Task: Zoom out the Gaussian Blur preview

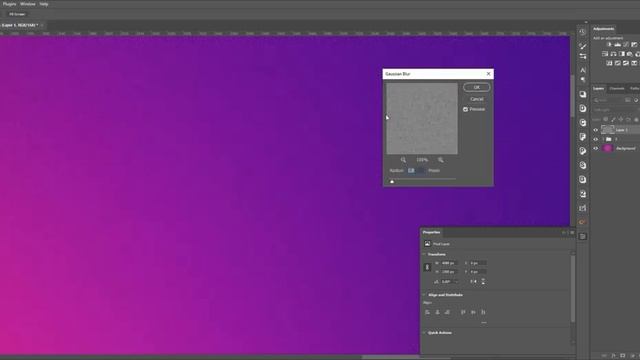Action: [403, 160]
